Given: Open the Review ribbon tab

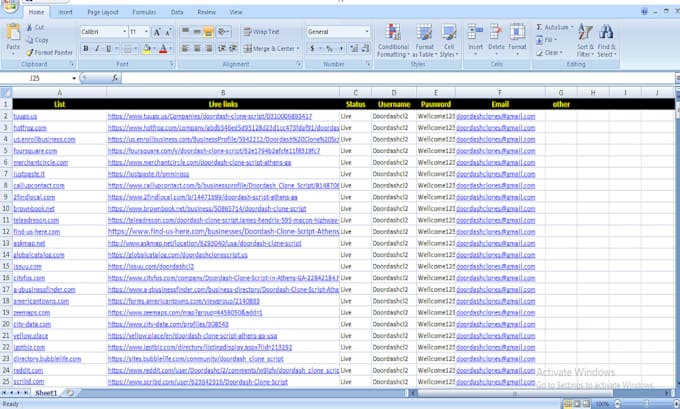Looking at the screenshot, I should (x=206, y=12).
